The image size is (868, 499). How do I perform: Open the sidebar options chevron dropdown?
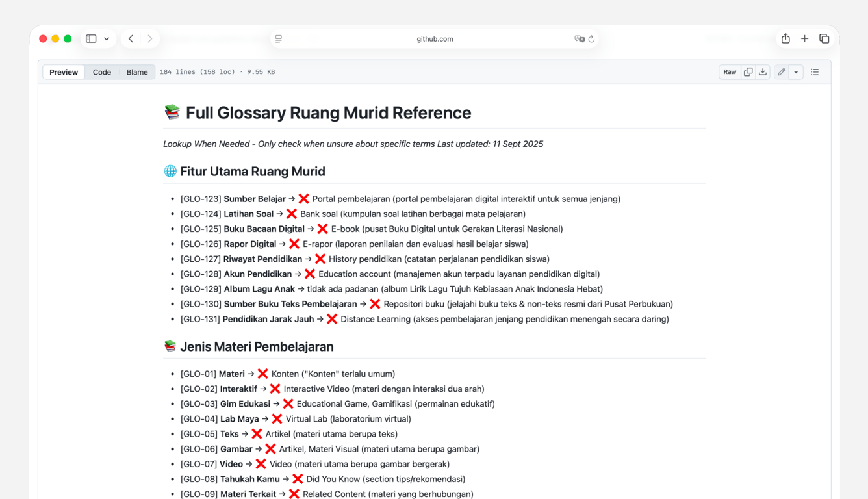106,38
